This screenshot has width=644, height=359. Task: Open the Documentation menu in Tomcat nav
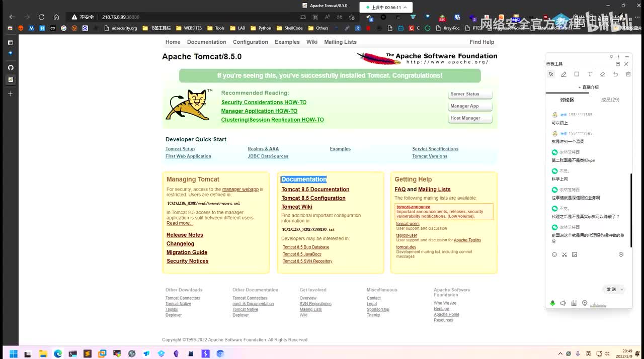pos(207,42)
